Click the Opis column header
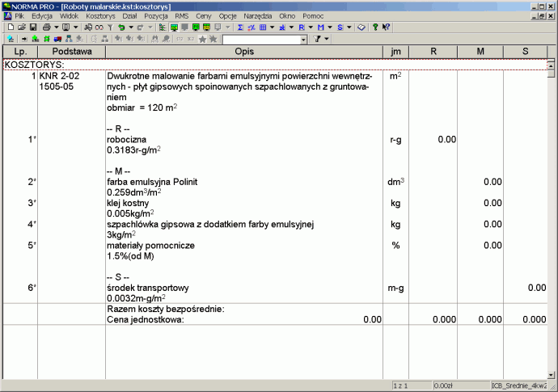 coord(243,52)
